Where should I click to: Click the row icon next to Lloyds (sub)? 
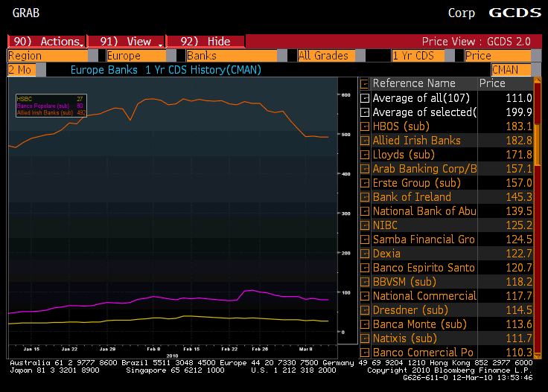(x=365, y=155)
